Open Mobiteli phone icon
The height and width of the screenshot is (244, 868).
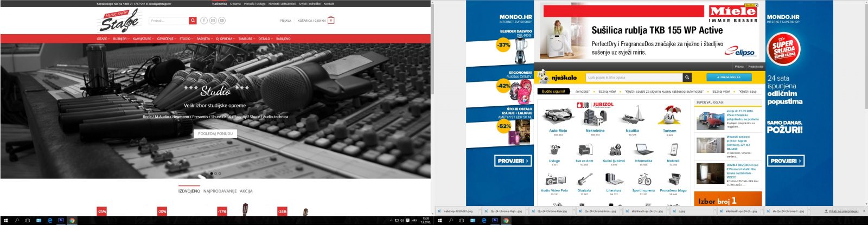673,150
